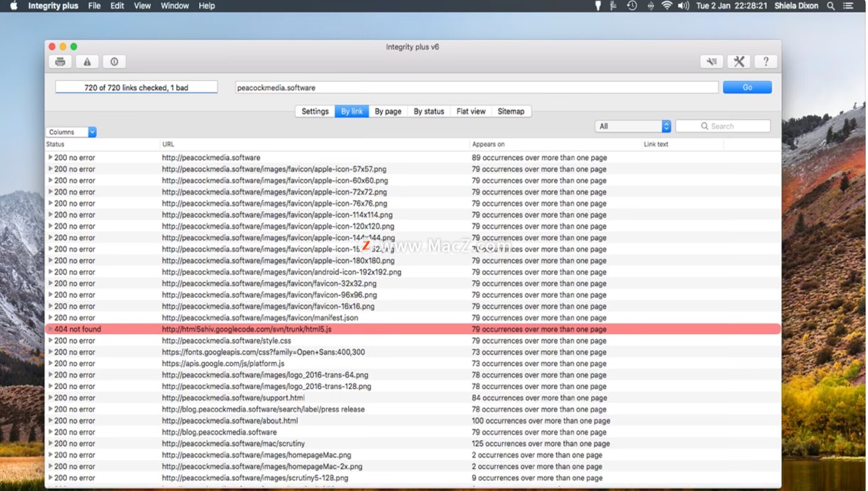Image resolution: width=868 pixels, height=491 pixels.
Task: Click the printer icon in toolbar
Action: 60,62
